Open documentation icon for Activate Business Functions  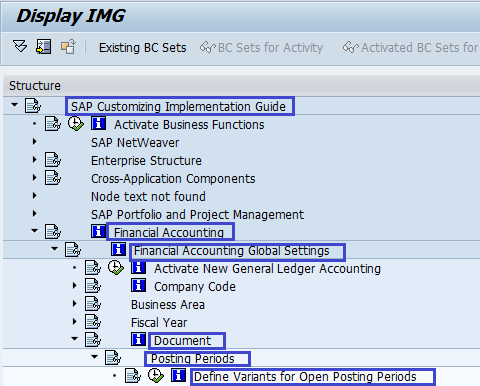pyautogui.click(x=53, y=124)
